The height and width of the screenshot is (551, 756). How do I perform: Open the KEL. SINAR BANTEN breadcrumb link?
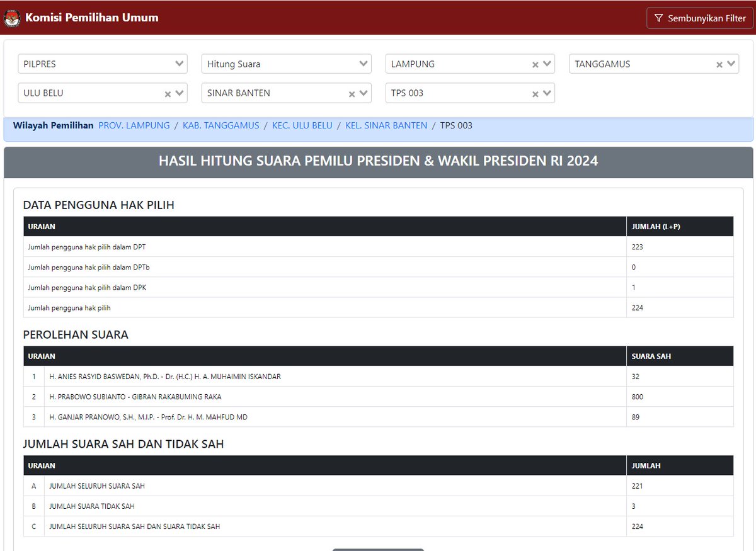coord(386,125)
